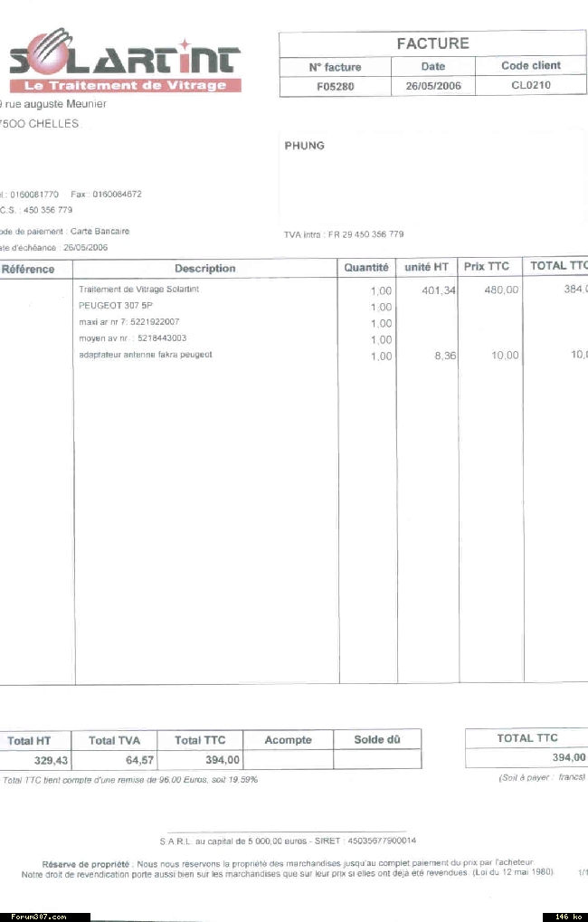Image resolution: width=588 pixels, height=922 pixels.
Task: Click the 'Solde dû' header cell
Action: [x=377, y=740]
